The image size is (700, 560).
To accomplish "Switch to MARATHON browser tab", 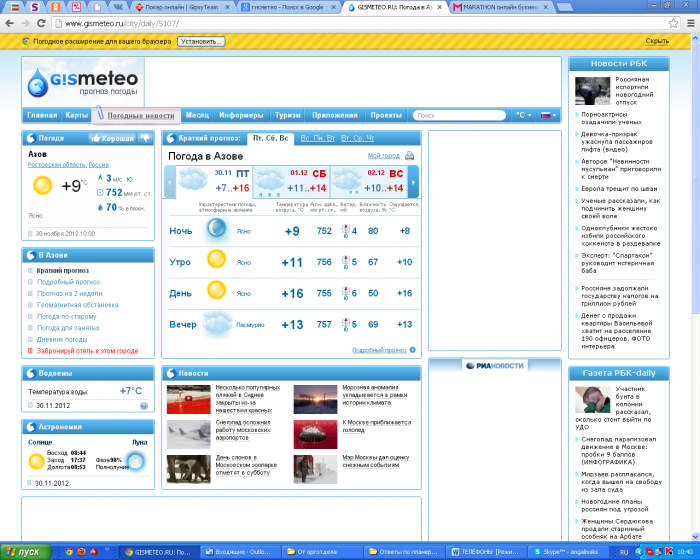I will tap(500, 7).
